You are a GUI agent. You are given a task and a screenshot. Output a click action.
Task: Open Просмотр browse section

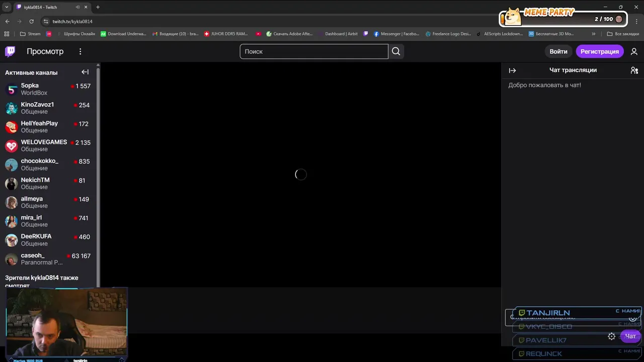45,51
